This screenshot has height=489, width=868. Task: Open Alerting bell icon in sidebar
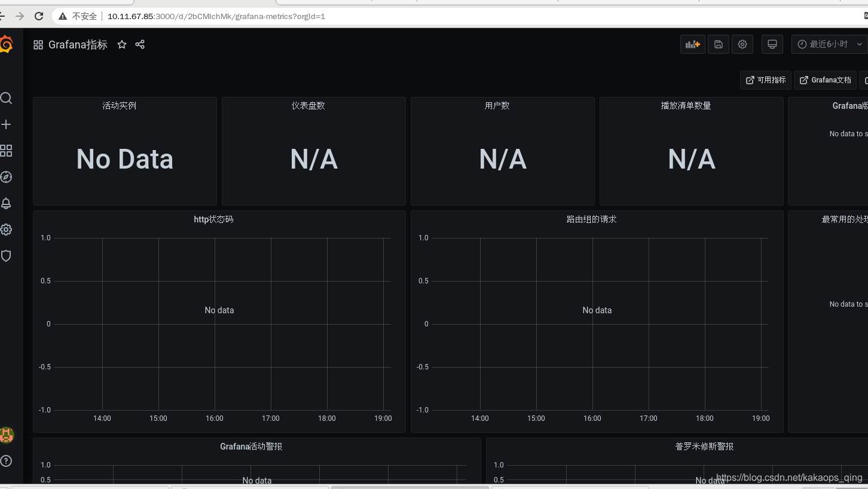[x=6, y=203]
